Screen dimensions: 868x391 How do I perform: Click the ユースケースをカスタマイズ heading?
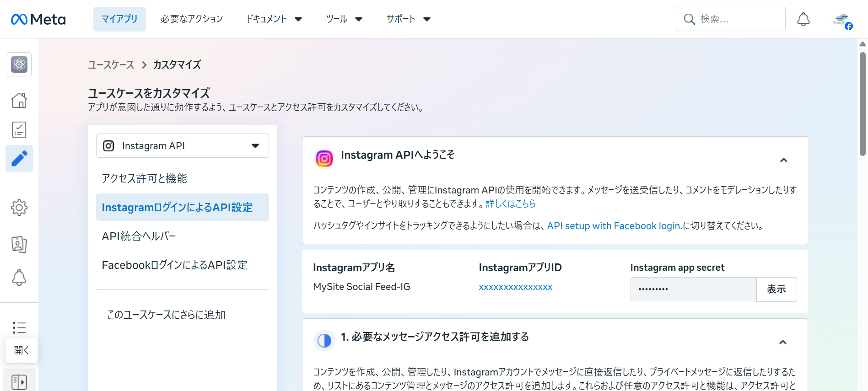[149, 93]
